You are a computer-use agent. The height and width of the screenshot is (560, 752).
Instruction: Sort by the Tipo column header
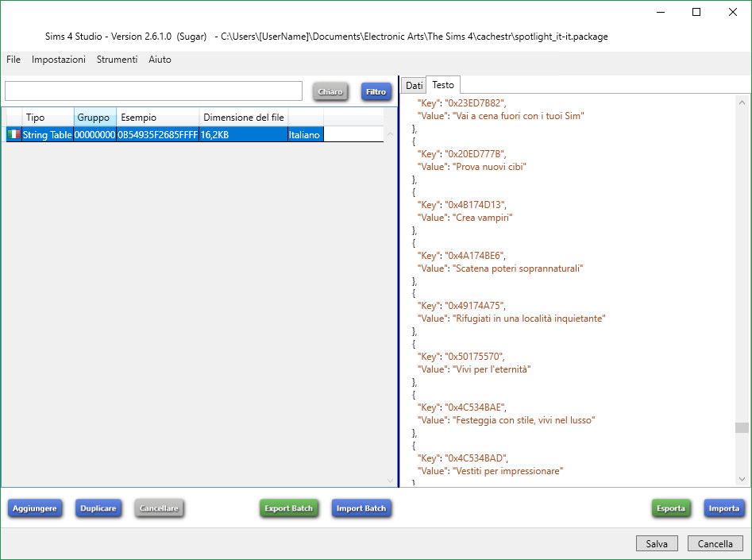click(x=36, y=118)
